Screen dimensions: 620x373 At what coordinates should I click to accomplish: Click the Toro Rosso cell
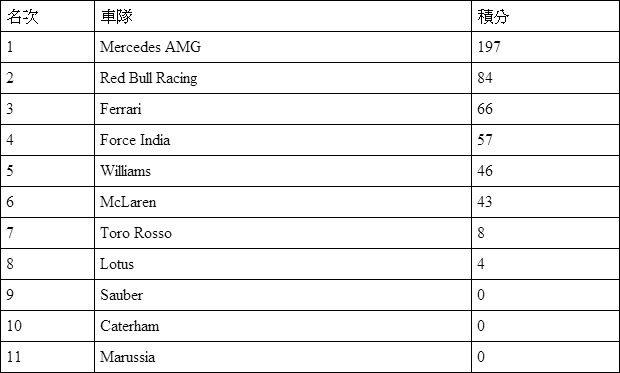click(x=283, y=233)
